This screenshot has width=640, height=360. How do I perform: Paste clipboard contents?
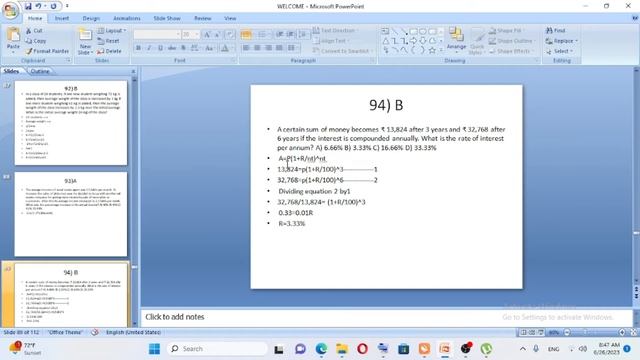[x=13, y=40]
